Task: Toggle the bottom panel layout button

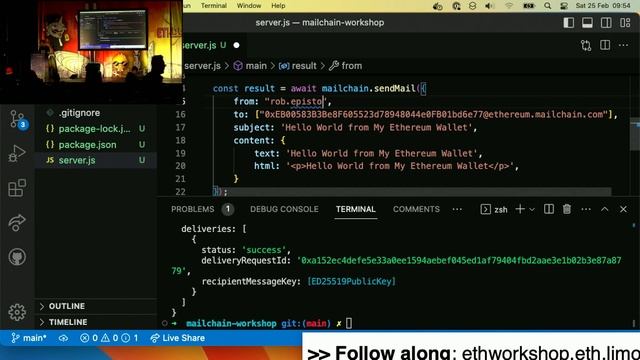Action: point(587,23)
